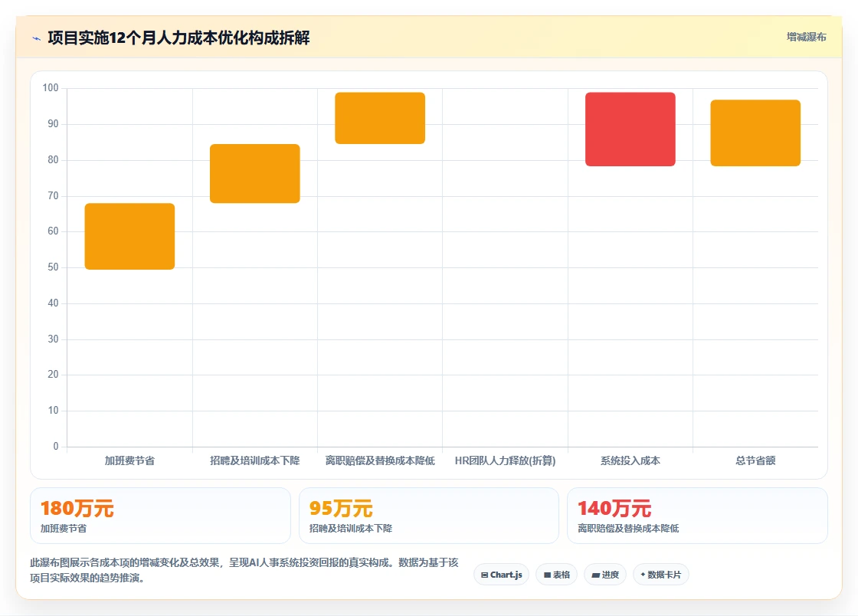Click the 招聘及培训成本下降 orange bar
This screenshot has width=858, height=616.
coord(255,173)
